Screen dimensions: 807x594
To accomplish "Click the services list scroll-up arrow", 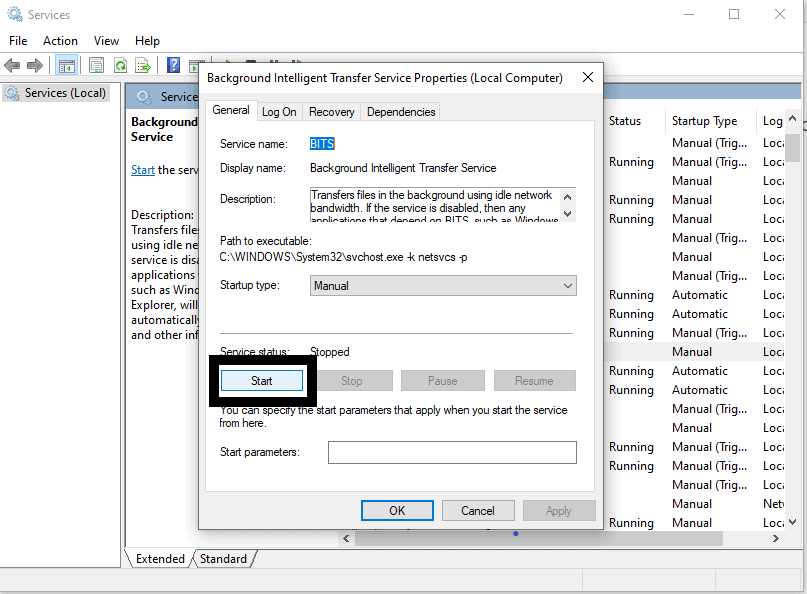I will point(793,118).
